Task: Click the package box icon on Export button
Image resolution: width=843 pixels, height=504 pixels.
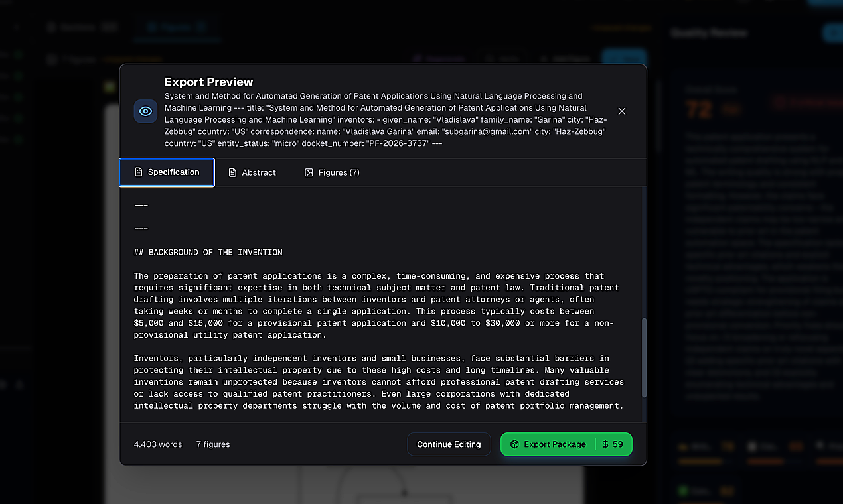Action: pyautogui.click(x=514, y=444)
